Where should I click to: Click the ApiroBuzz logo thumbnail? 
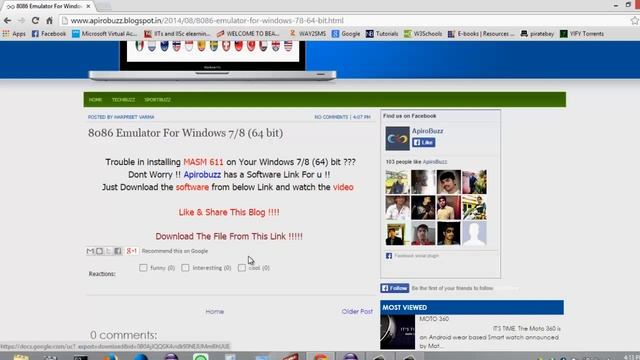397,139
